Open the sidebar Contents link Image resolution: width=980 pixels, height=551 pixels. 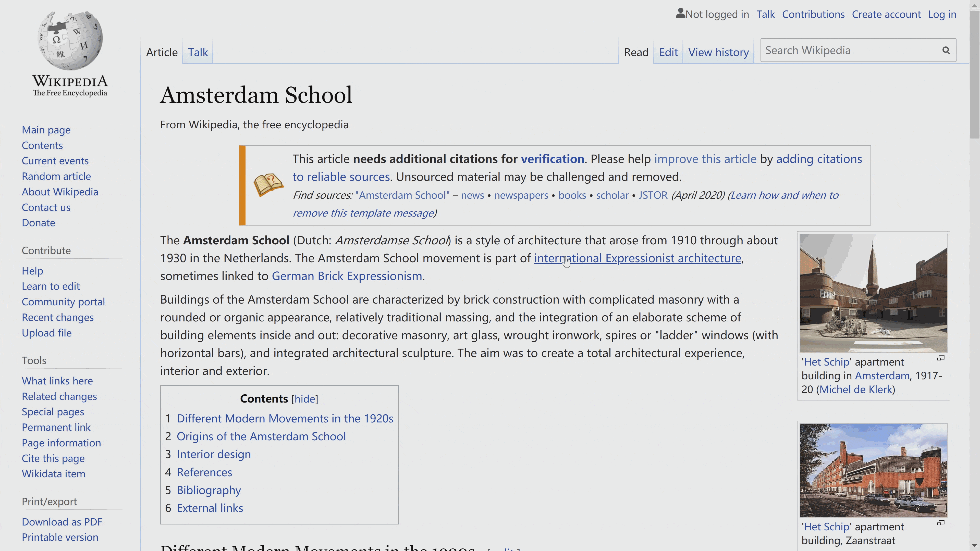[x=42, y=145]
